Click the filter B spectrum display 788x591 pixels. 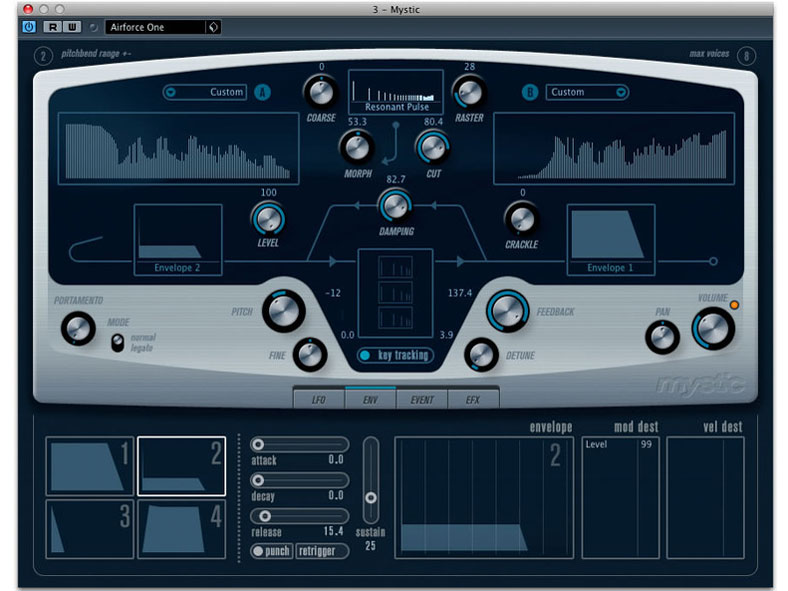point(614,149)
